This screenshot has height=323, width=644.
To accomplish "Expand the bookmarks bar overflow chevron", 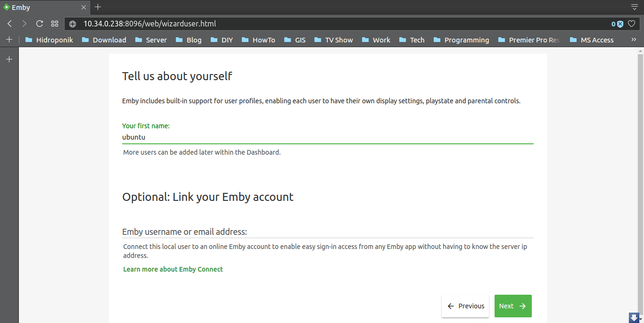I will (634, 40).
